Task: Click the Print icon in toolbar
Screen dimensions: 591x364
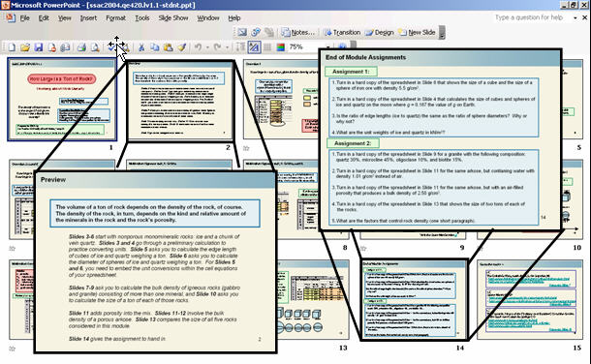Action: click(x=81, y=47)
